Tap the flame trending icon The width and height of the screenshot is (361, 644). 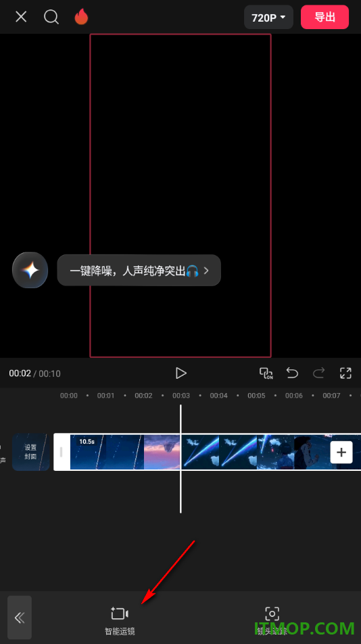pyautogui.click(x=81, y=17)
